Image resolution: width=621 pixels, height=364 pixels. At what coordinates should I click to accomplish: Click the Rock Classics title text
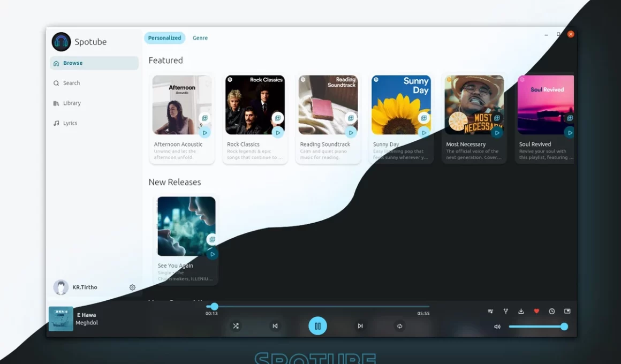pos(243,145)
